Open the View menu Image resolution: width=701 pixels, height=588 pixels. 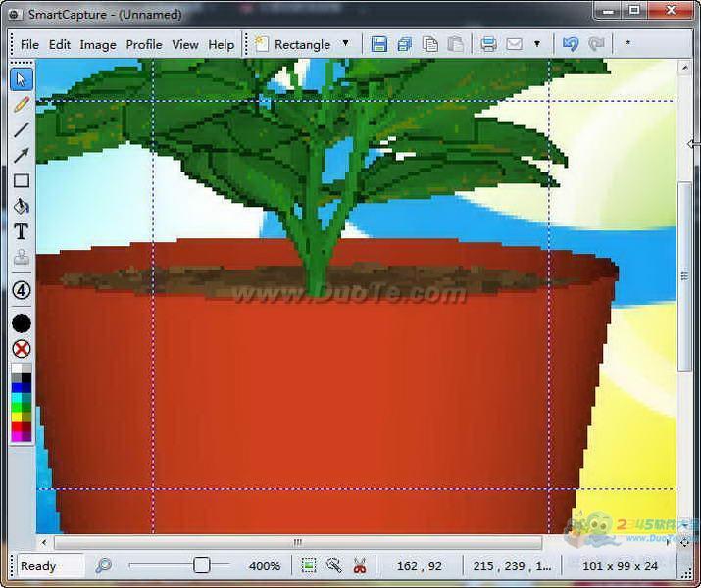click(185, 45)
